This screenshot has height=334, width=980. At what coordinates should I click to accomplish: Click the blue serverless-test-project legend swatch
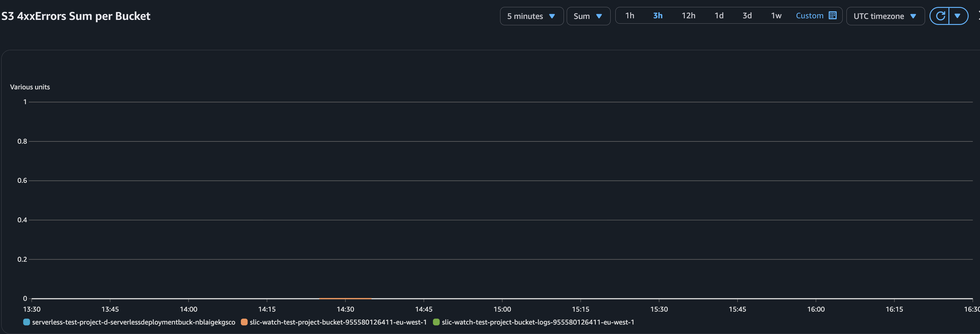(27, 322)
